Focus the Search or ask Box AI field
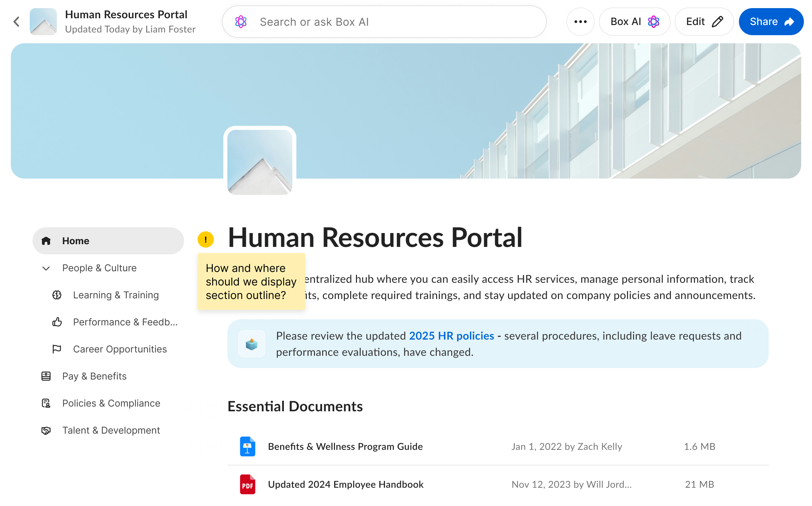Screen dimensions: 812x506 384,22
